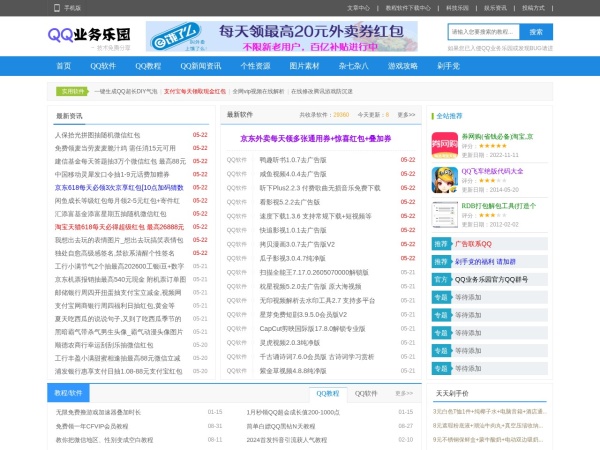
Task: Open QQ飞车绝版代码大全 title link
Action: pos(492,171)
